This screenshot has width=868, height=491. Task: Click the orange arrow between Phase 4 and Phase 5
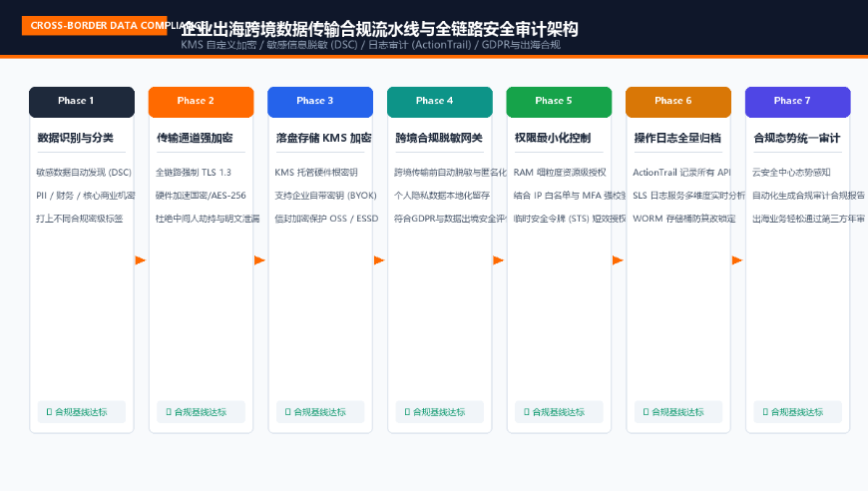coord(498,260)
